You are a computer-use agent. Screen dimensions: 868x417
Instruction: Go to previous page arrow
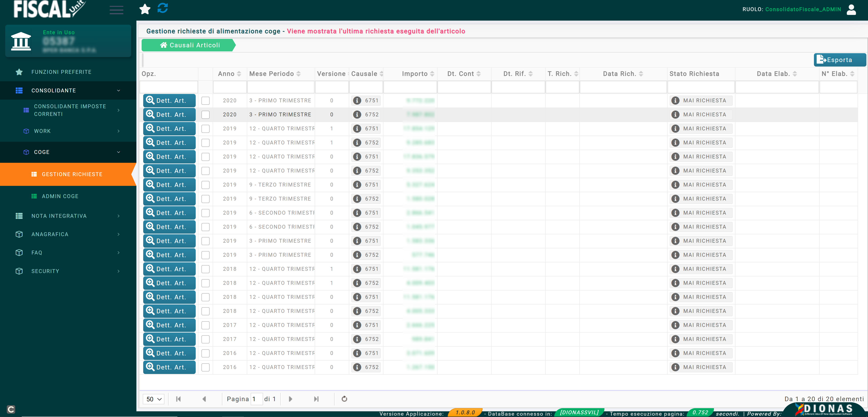click(204, 399)
